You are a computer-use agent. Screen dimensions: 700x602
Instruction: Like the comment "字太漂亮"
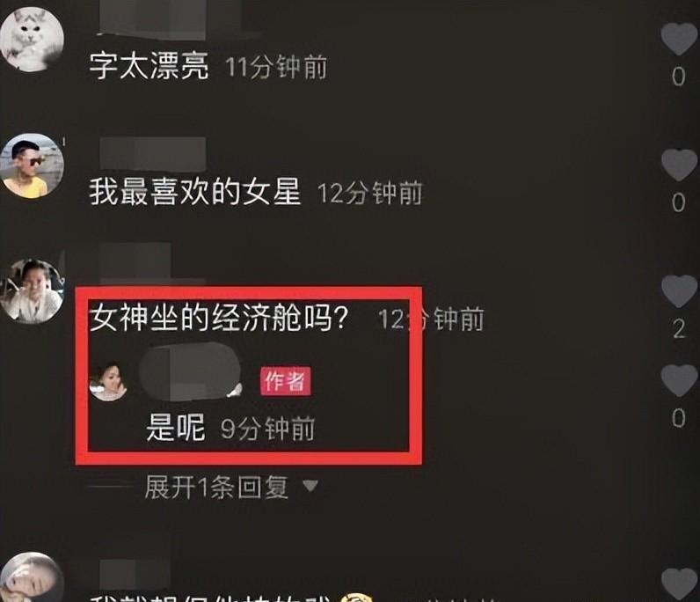679,40
